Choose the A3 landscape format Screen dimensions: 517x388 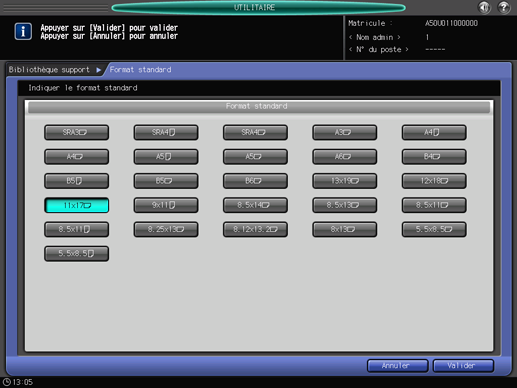tap(344, 132)
